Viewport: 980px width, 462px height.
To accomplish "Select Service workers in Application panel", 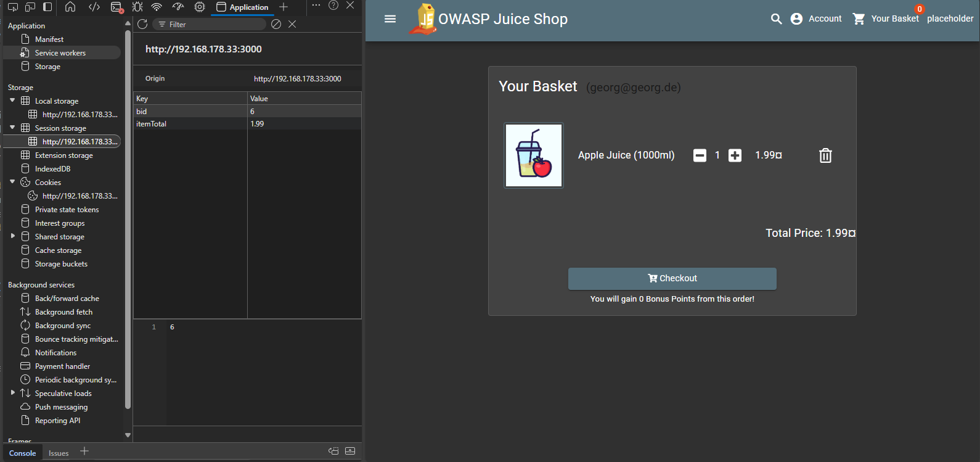I will point(60,53).
